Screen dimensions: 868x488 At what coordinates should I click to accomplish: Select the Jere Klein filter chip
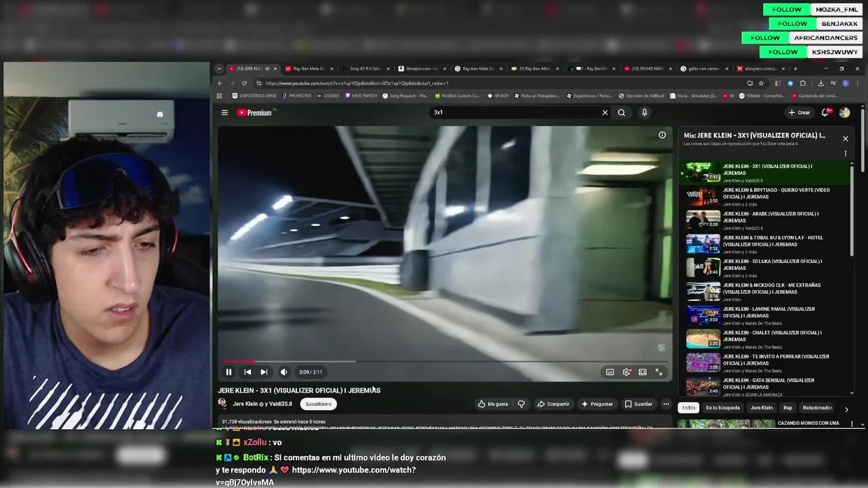pos(762,408)
